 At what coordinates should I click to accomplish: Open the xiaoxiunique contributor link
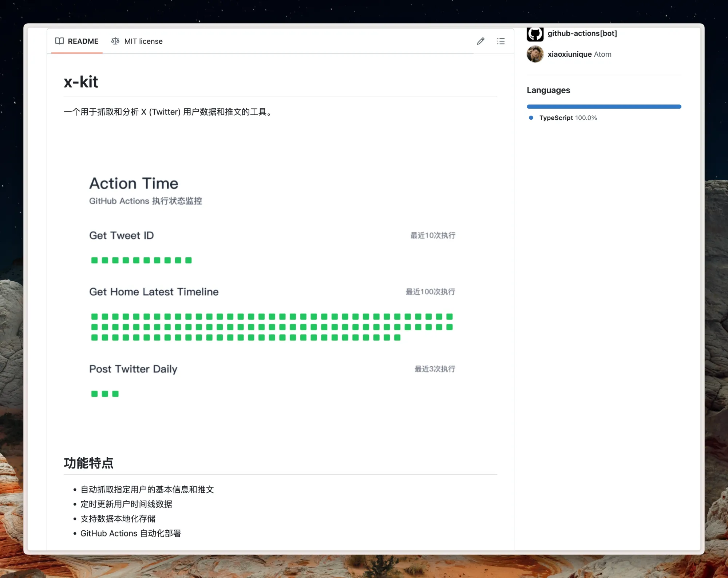coord(569,54)
